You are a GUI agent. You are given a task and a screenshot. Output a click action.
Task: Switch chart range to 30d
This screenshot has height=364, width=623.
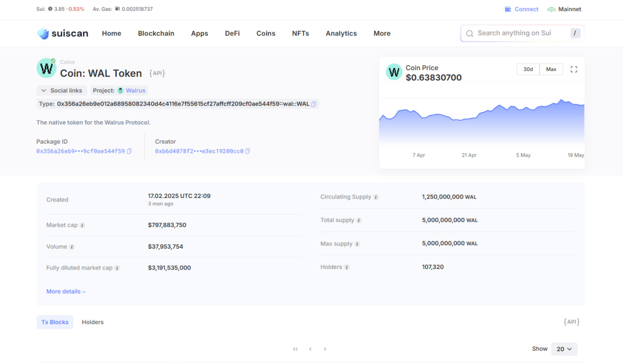coord(528,70)
